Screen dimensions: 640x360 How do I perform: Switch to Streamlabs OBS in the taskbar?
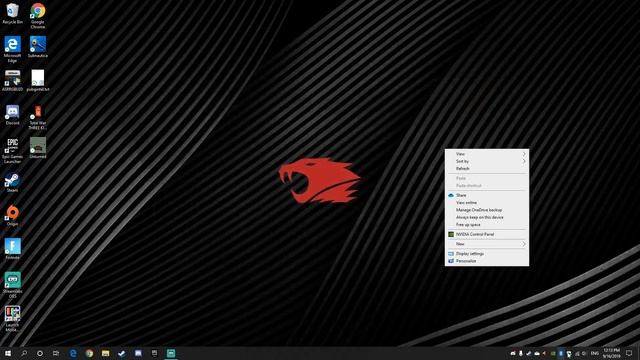[x=171, y=353]
